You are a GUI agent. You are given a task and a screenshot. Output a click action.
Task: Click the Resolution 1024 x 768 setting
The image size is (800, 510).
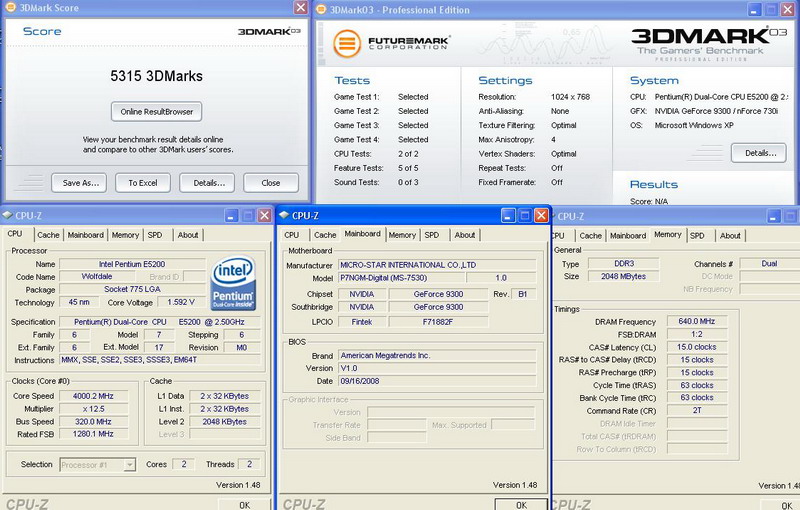[570, 97]
